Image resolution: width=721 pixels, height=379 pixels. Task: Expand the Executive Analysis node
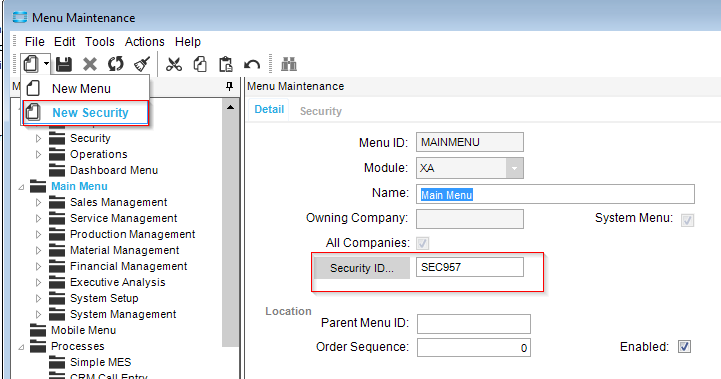[39, 282]
